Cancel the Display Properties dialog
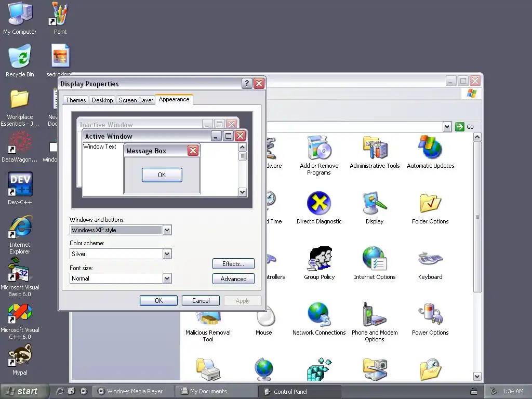 coord(201,301)
